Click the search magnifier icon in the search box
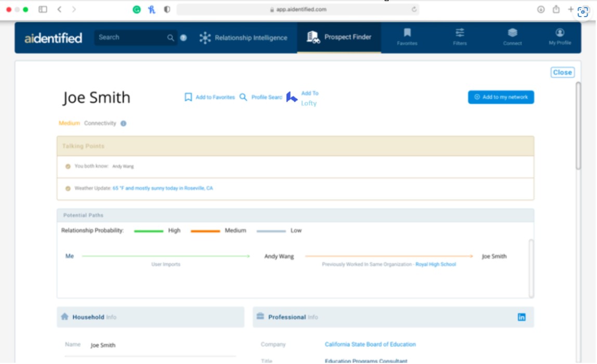This screenshot has height=364, width=597. (171, 38)
